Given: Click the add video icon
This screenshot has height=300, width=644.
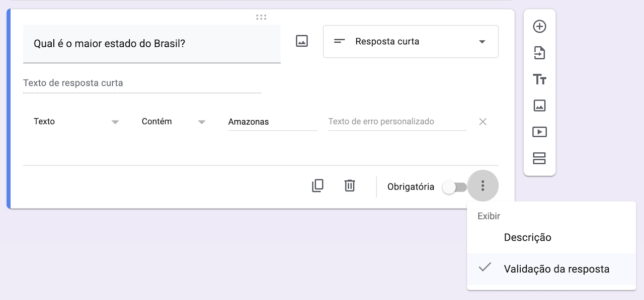Looking at the screenshot, I should (539, 132).
